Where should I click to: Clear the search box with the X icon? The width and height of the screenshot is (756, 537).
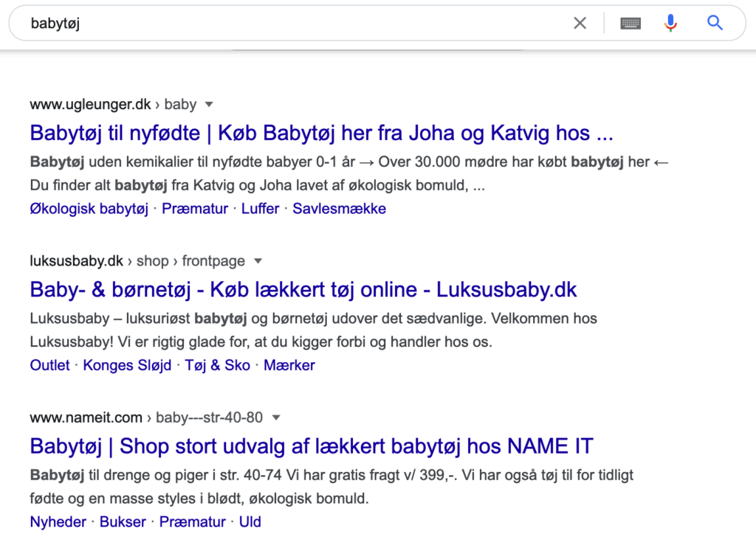click(580, 23)
